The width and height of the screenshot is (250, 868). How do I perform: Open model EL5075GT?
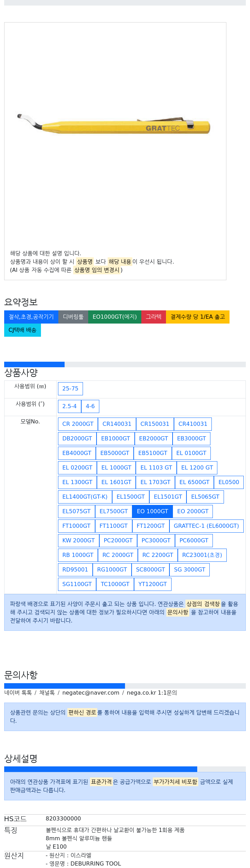76,512
